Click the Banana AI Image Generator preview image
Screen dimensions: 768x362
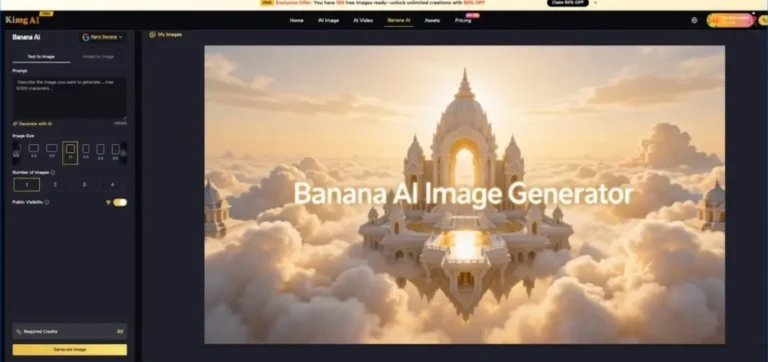click(x=464, y=194)
